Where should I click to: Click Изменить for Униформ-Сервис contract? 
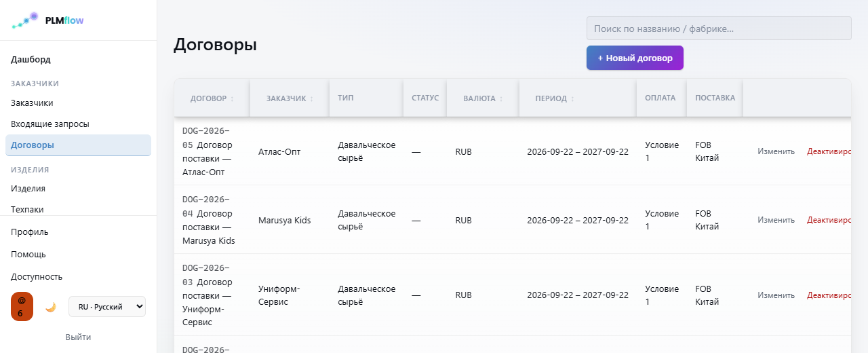click(x=776, y=295)
